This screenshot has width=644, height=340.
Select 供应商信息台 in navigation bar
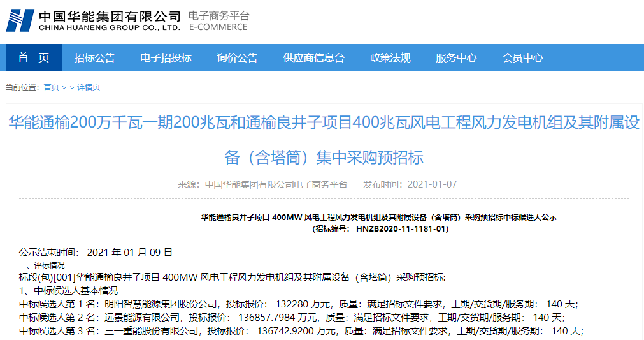314,57
